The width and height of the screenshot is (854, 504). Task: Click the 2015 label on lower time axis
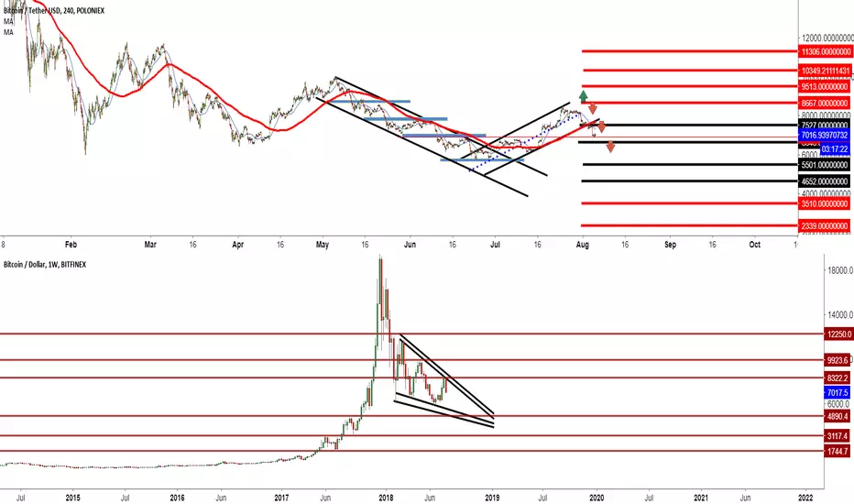tap(73, 498)
